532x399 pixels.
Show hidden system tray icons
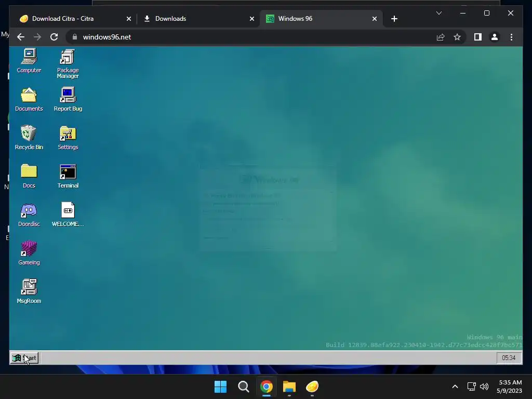coord(455,387)
